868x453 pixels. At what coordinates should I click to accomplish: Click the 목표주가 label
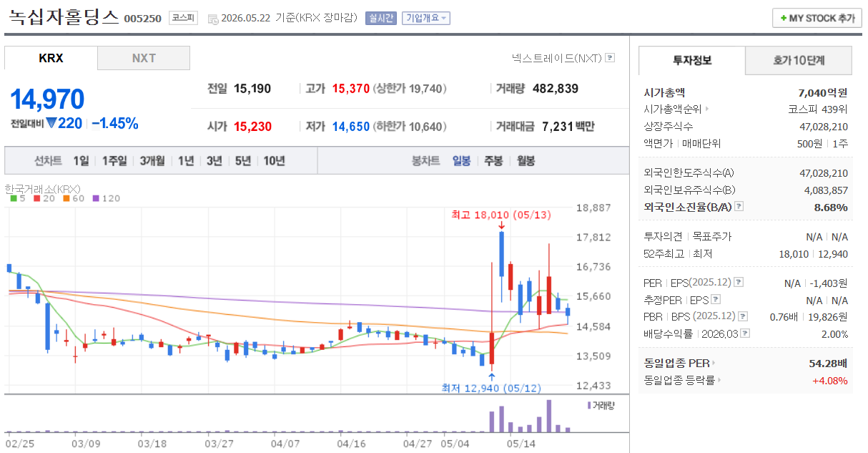tap(712, 237)
